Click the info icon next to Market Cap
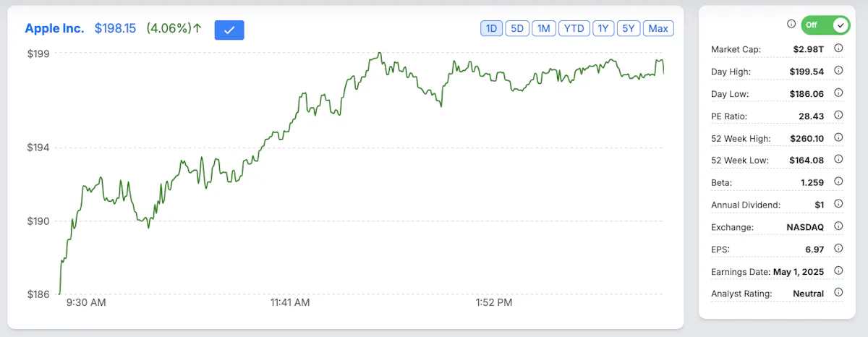 click(x=839, y=49)
